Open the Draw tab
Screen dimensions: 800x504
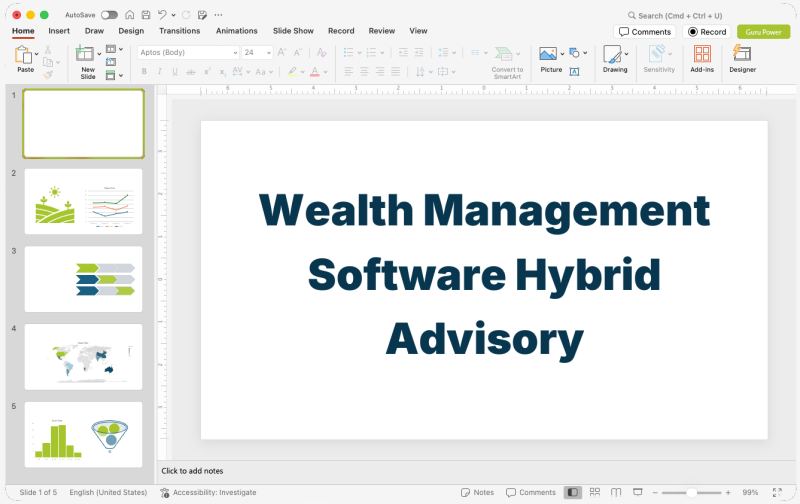(x=94, y=31)
